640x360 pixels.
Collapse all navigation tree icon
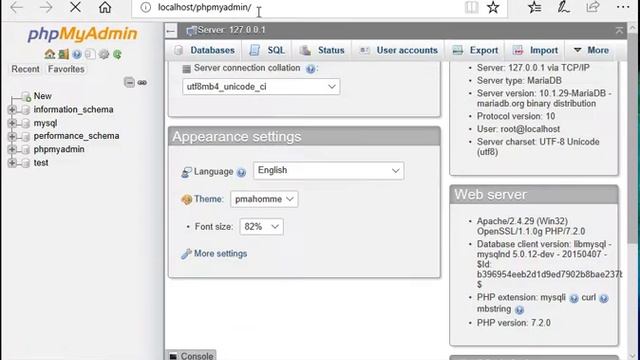click(129, 82)
